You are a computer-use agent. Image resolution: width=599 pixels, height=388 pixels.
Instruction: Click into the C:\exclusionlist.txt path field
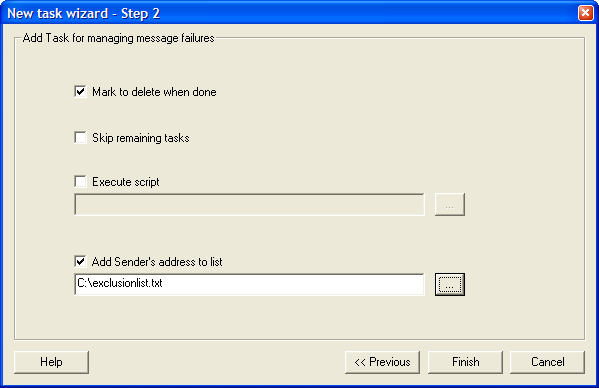point(249,284)
